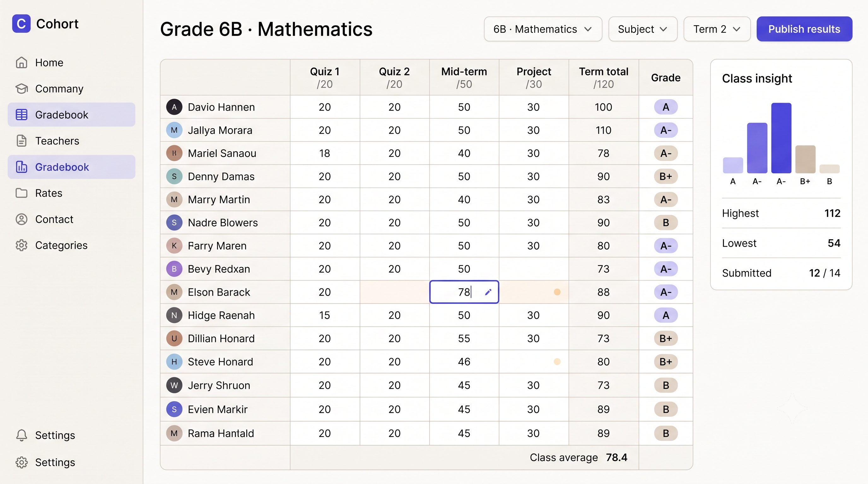Click the bar chart Gradebook icon
The height and width of the screenshot is (484, 868).
point(21,167)
